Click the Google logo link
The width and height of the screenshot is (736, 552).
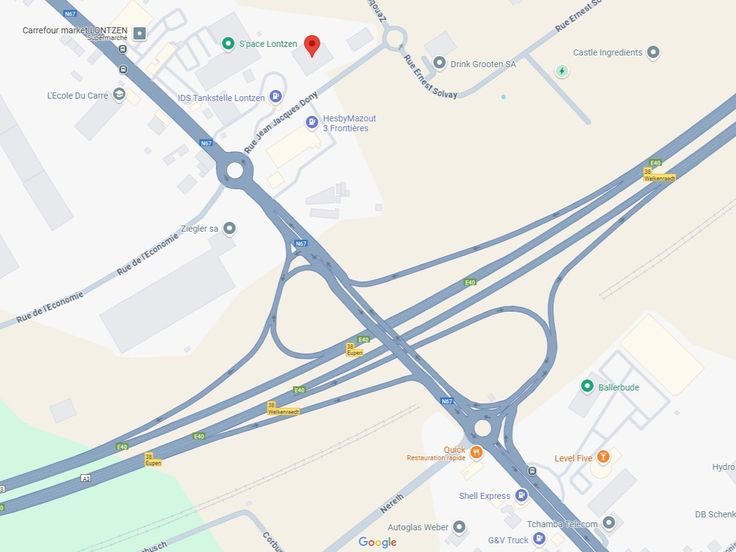click(x=377, y=542)
